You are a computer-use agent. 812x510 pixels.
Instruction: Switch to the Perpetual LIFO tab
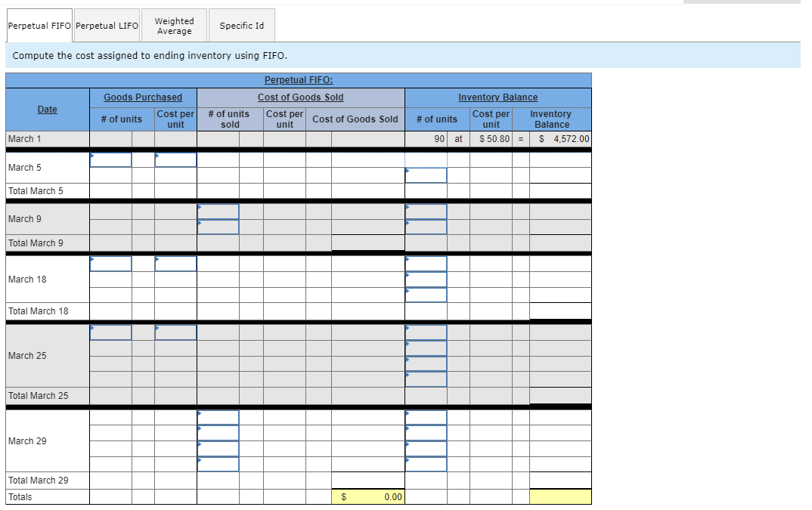[107, 25]
